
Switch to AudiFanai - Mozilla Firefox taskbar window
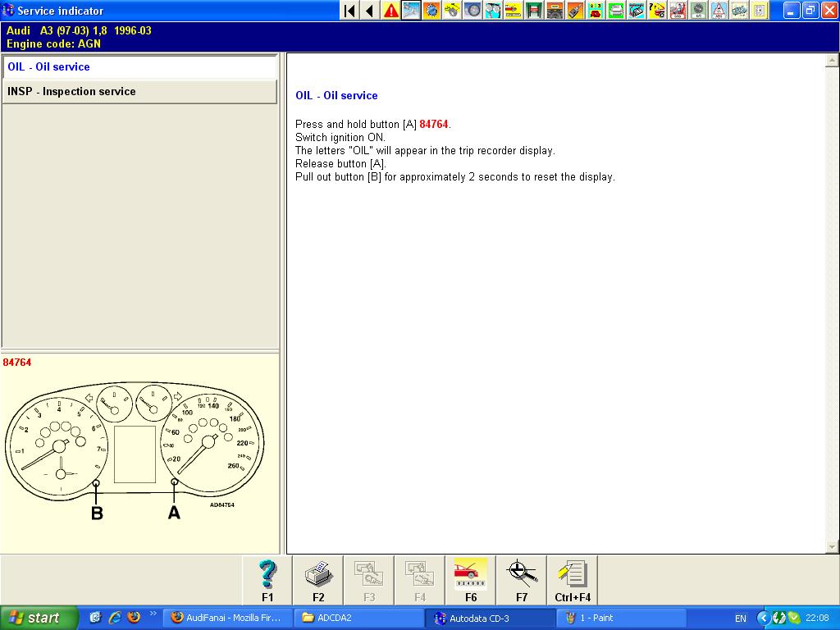tap(228, 619)
